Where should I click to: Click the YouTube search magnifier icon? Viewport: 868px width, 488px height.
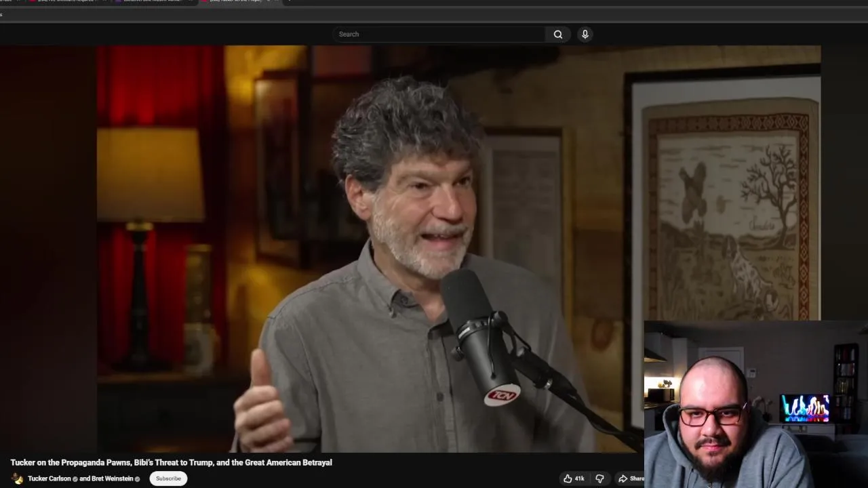pos(558,35)
